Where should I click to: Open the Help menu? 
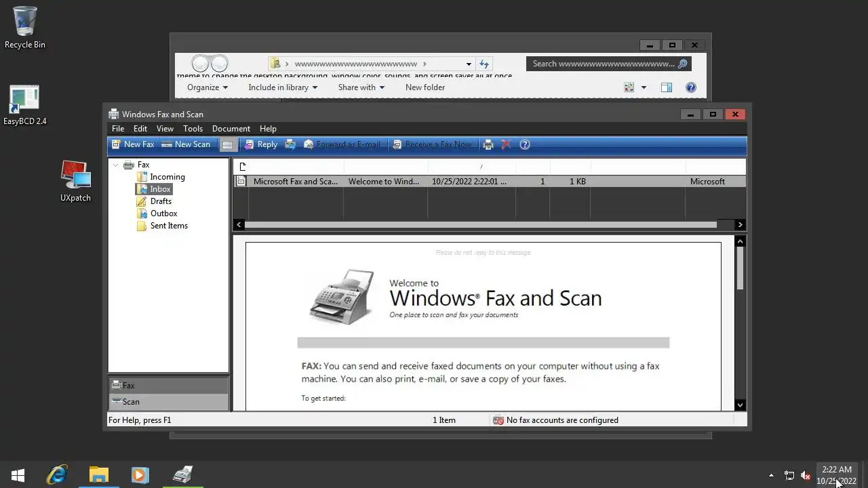pyautogui.click(x=268, y=129)
